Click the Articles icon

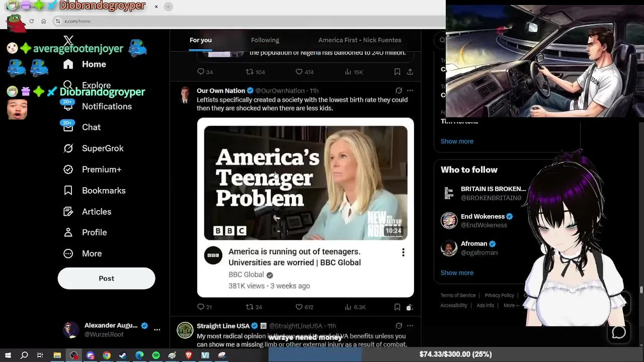coord(68,212)
